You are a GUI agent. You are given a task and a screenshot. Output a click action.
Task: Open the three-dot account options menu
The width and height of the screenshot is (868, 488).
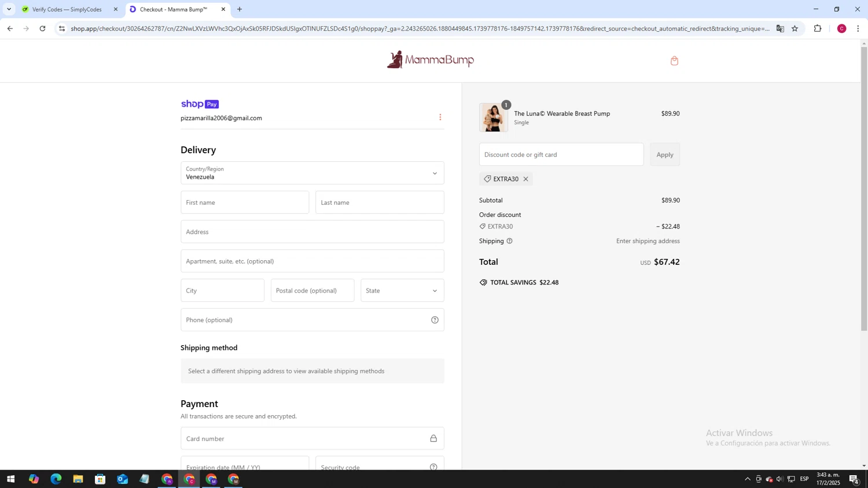(x=440, y=117)
